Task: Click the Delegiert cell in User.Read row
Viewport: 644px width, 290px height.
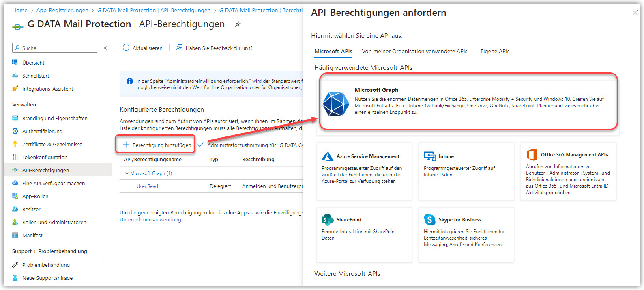Action: [x=220, y=186]
